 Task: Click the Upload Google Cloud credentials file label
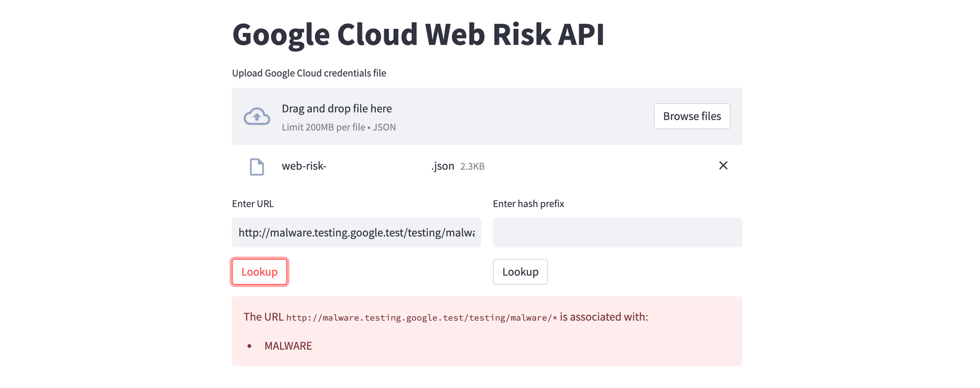coord(309,73)
